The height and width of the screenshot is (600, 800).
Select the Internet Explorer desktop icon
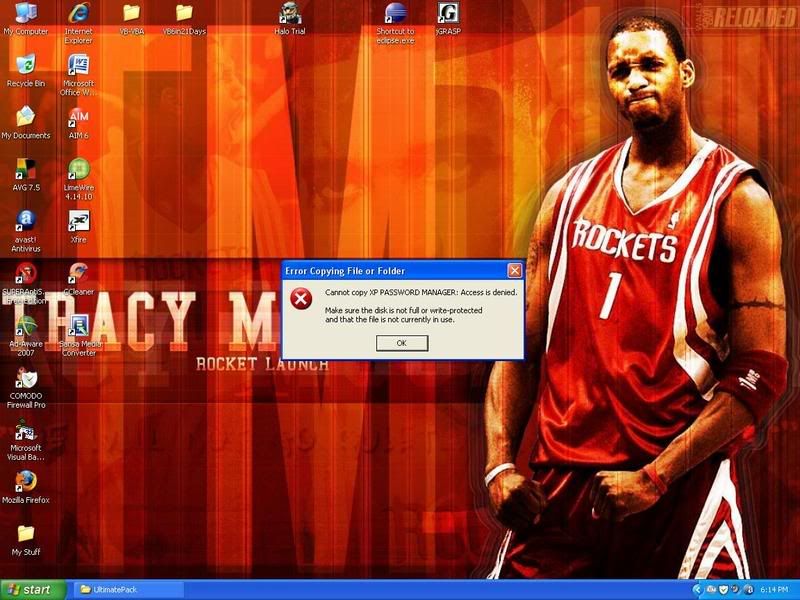pos(79,23)
